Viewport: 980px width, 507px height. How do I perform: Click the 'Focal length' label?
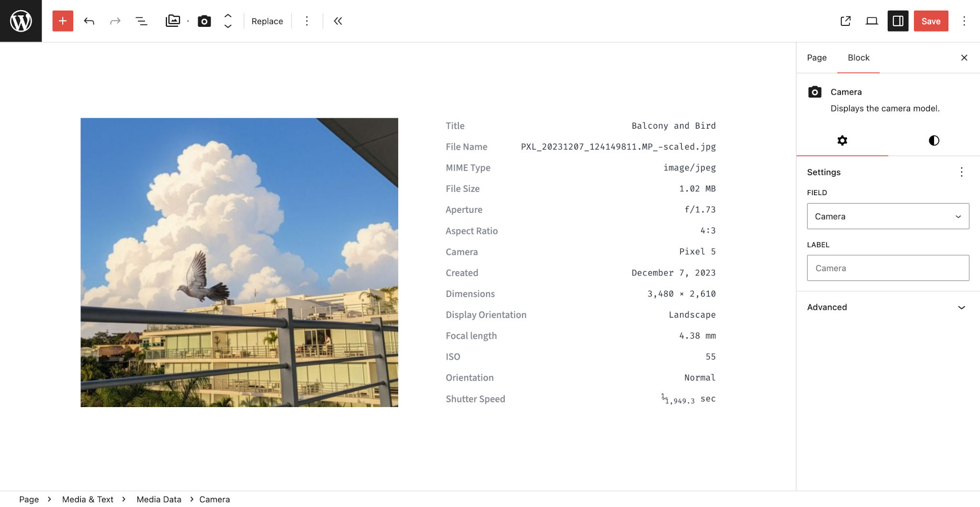click(x=471, y=336)
